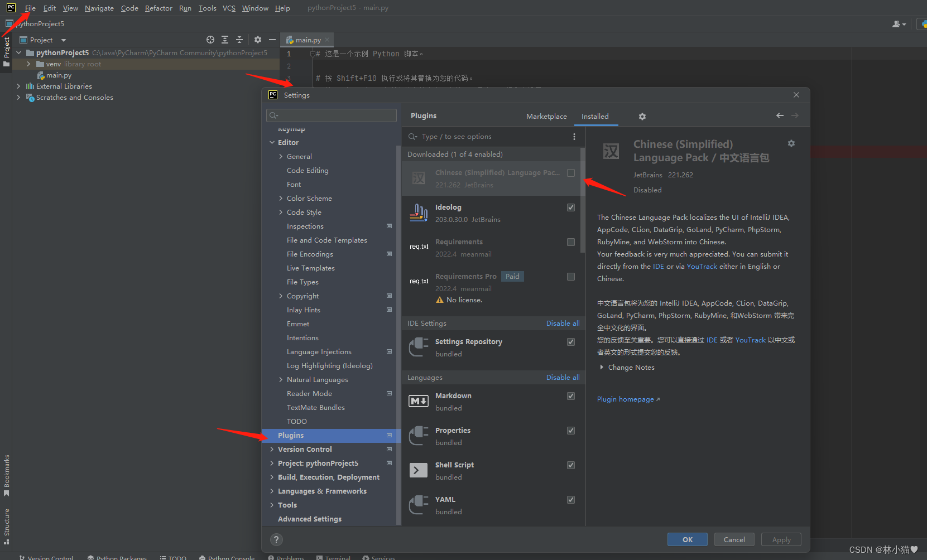Open the Project view dropdown arrow
Viewport: 927px width, 560px height.
click(63, 40)
